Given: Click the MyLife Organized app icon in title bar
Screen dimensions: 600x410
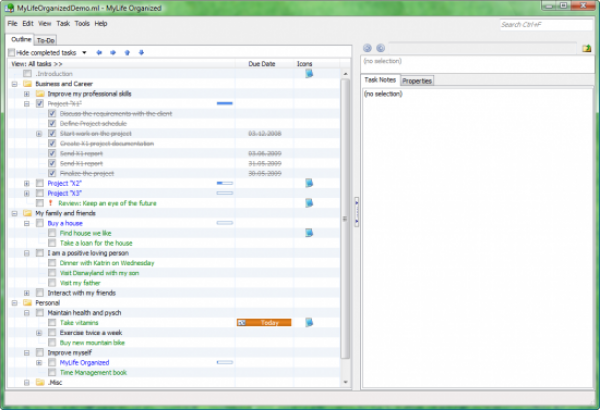Looking at the screenshot, I should [x=9, y=8].
